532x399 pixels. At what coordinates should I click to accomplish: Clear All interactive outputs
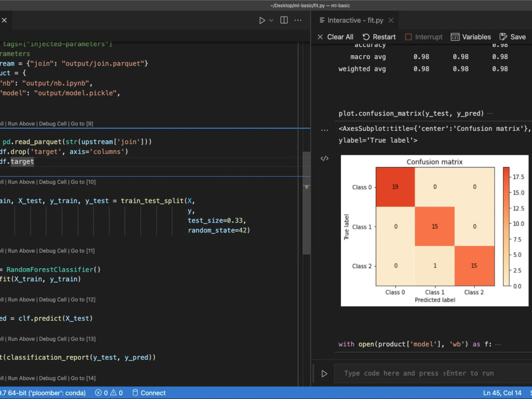click(x=335, y=37)
